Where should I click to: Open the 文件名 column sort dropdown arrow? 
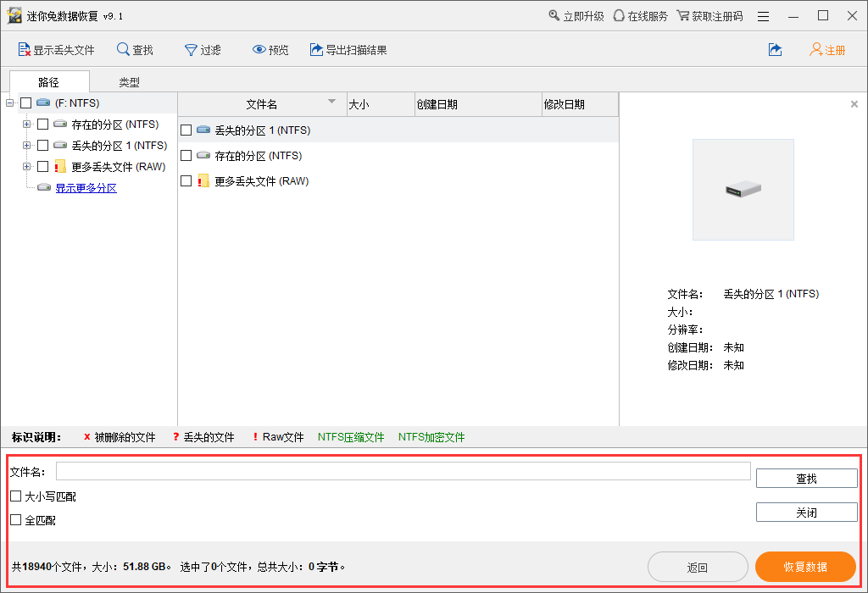pos(331,103)
